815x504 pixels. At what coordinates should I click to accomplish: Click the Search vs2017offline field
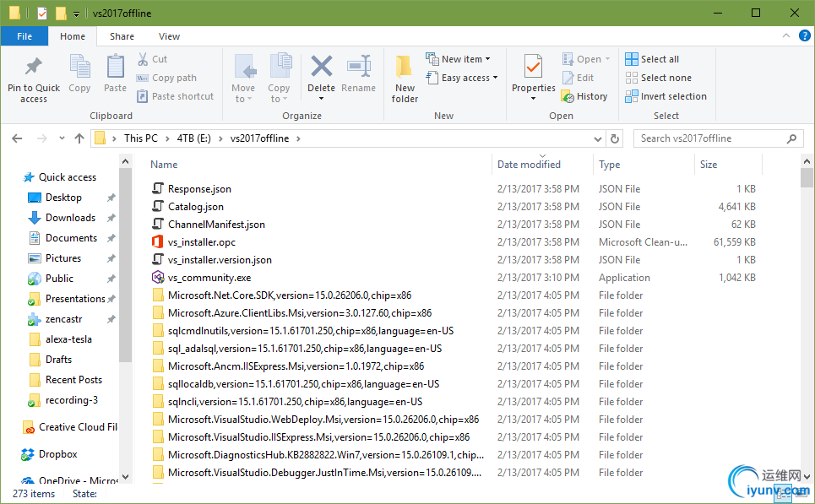[719, 138]
